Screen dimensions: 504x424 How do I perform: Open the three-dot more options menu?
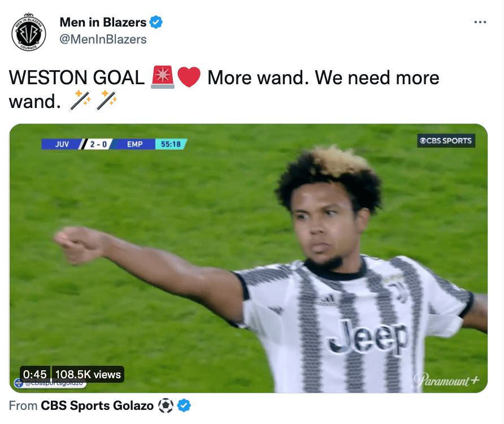pyautogui.click(x=480, y=22)
